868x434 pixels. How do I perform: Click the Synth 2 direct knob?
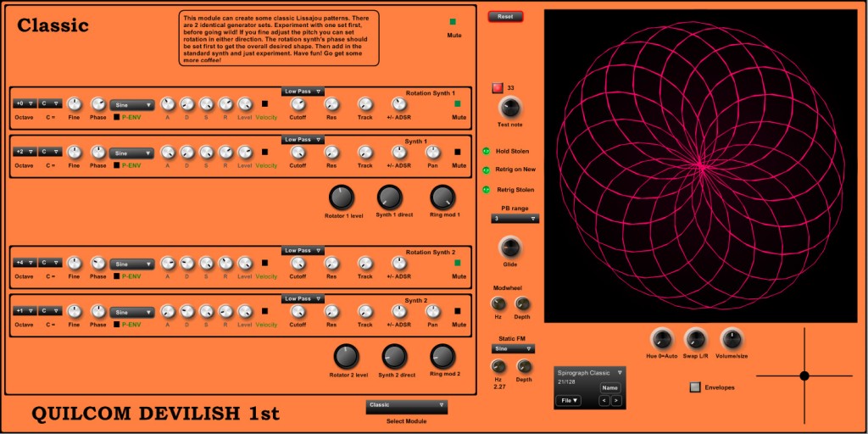coord(393,356)
